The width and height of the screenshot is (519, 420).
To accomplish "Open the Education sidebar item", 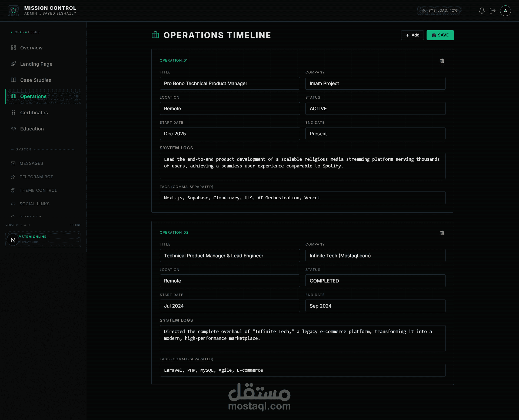I will (32, 129).
